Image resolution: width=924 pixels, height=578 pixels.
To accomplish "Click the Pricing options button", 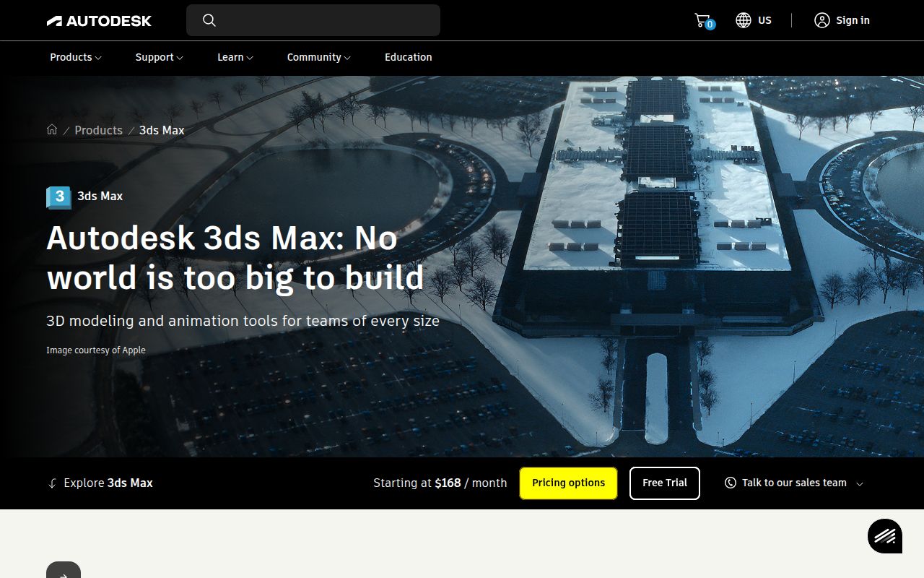I will [x=569, y=483].
